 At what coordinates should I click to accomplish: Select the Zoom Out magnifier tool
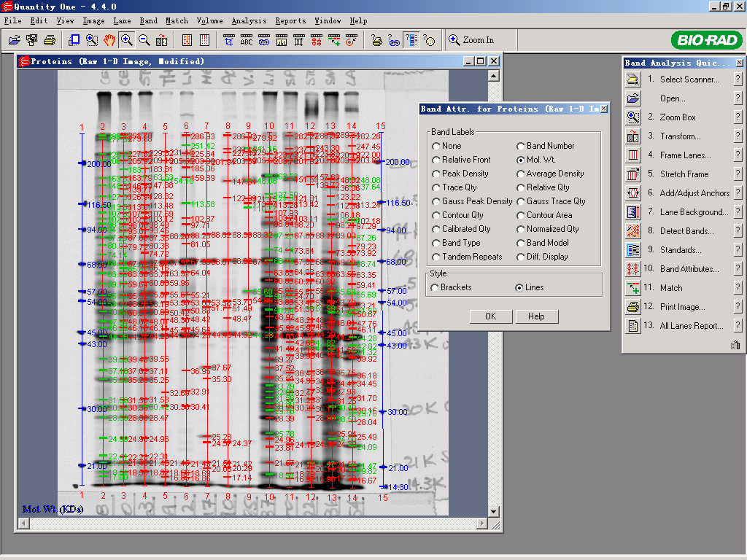point(144,40)
